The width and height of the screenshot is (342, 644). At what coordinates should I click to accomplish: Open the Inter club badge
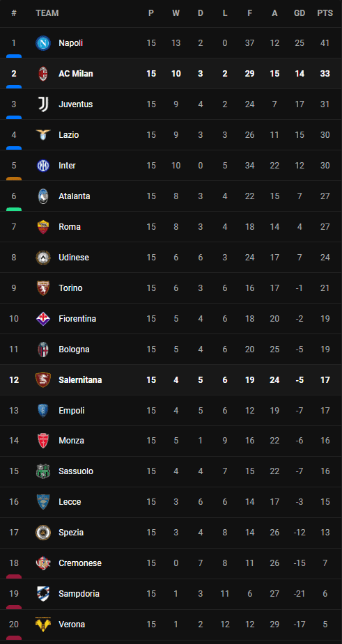tap(43, 166)
